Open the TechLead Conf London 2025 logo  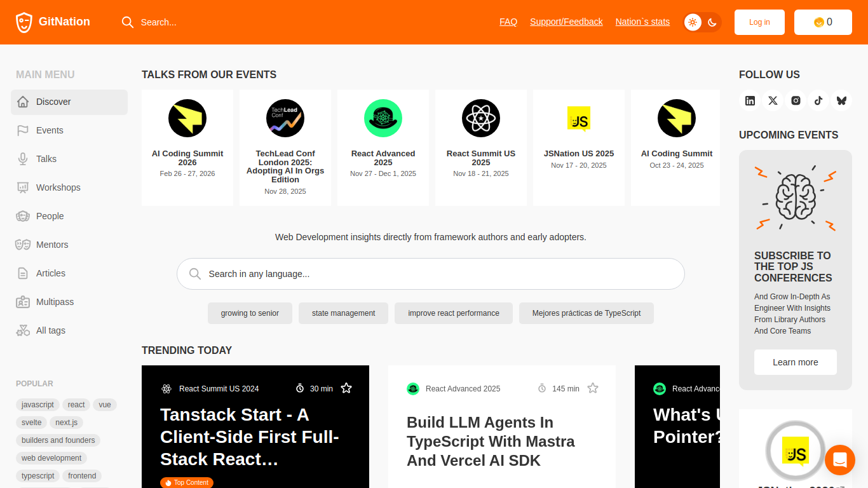285,118
